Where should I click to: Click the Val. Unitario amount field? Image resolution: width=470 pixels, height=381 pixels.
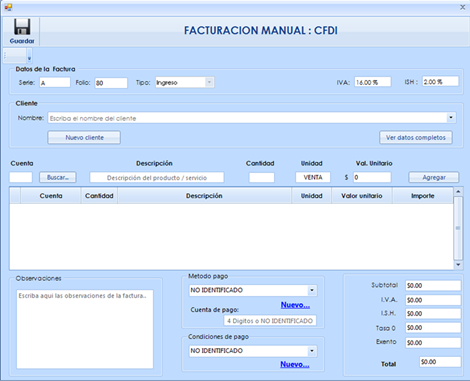tap(372, 177)
